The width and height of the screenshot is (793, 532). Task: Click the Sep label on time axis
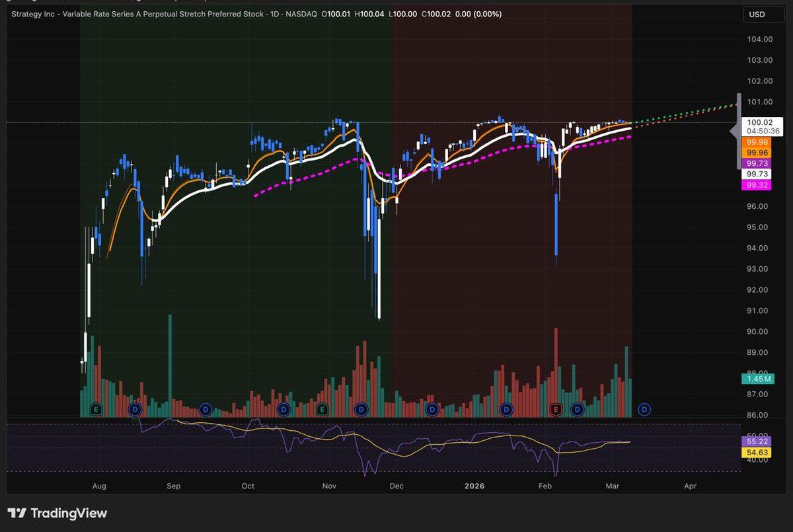[173, 486]
